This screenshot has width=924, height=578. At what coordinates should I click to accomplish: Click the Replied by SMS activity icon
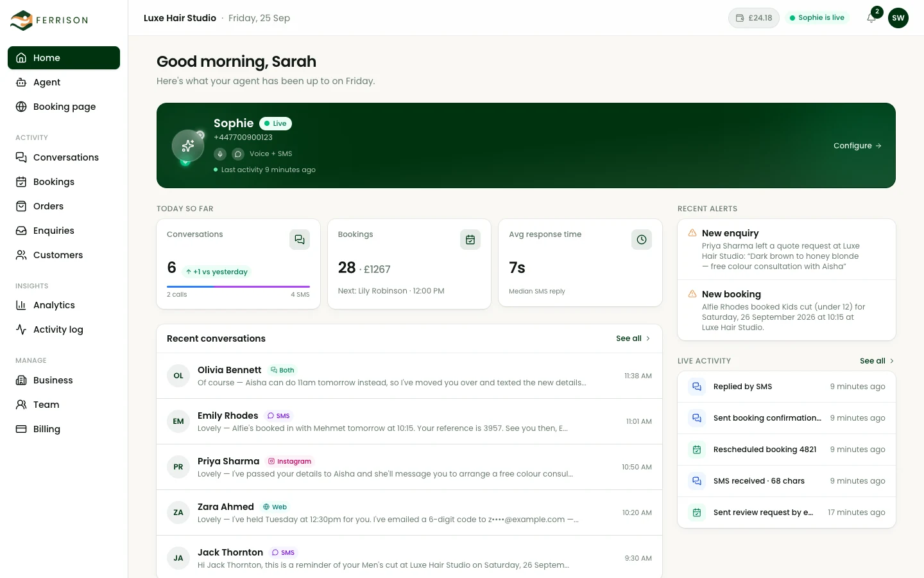point(697,387)
